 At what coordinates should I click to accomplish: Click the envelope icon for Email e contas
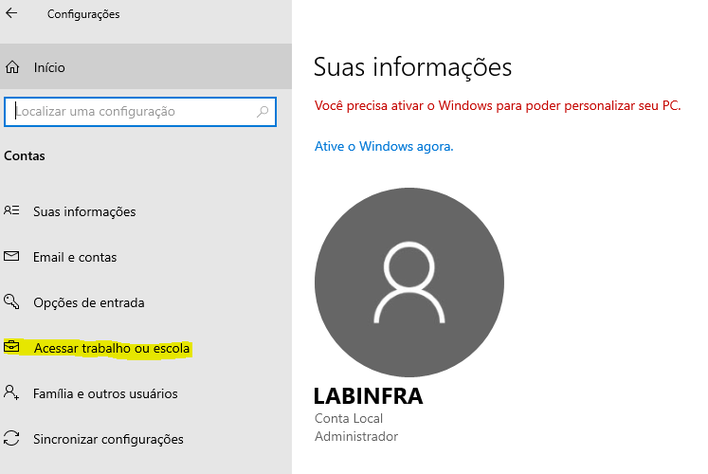click(x=11, y=256)
